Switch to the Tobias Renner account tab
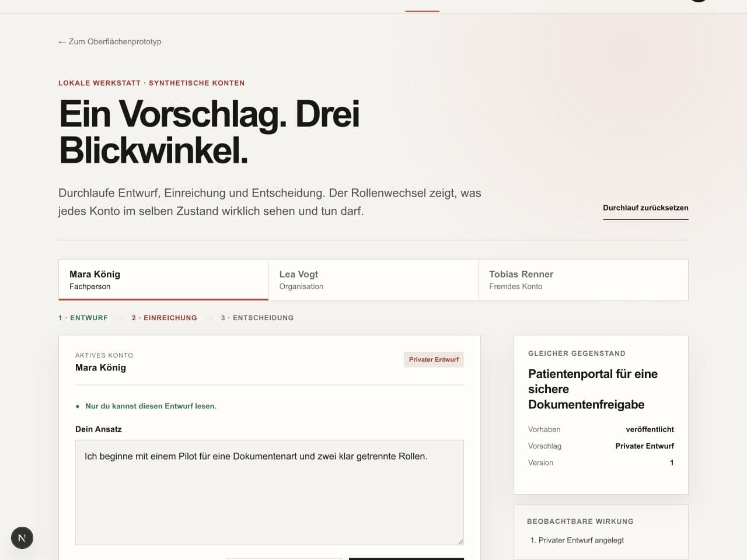Image resolution: width=747 pixels, height=560 pixels. 583,280
